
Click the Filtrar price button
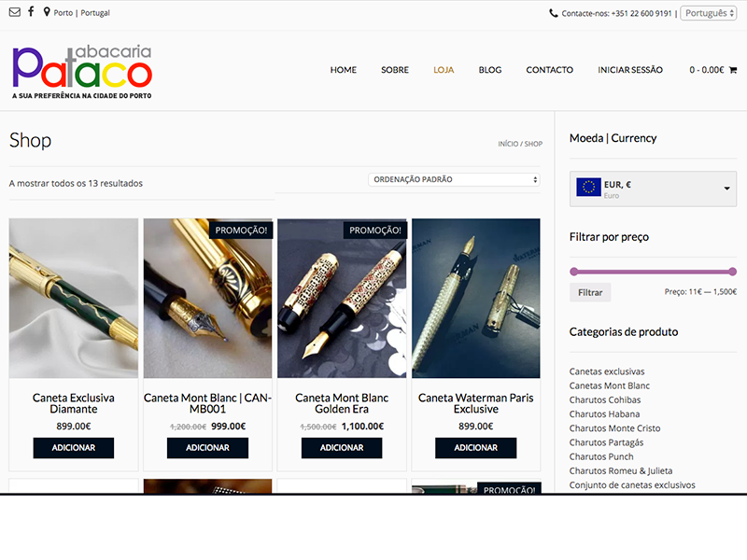(590, 292)
